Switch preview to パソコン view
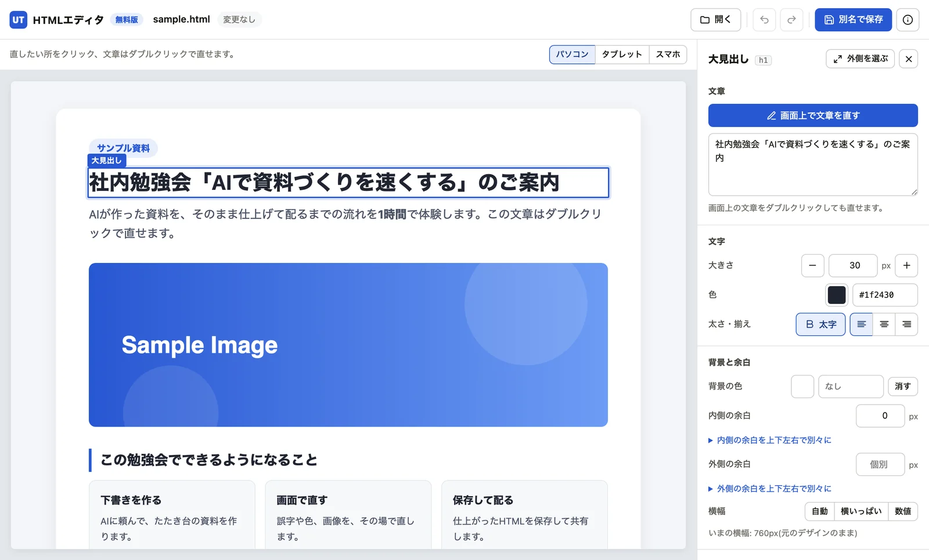 click(572, 54)
